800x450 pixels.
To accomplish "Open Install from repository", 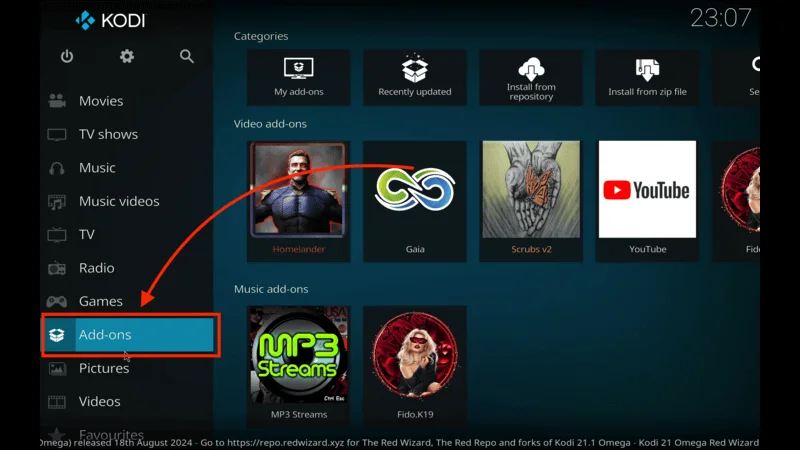I will [x=531, y=78].
